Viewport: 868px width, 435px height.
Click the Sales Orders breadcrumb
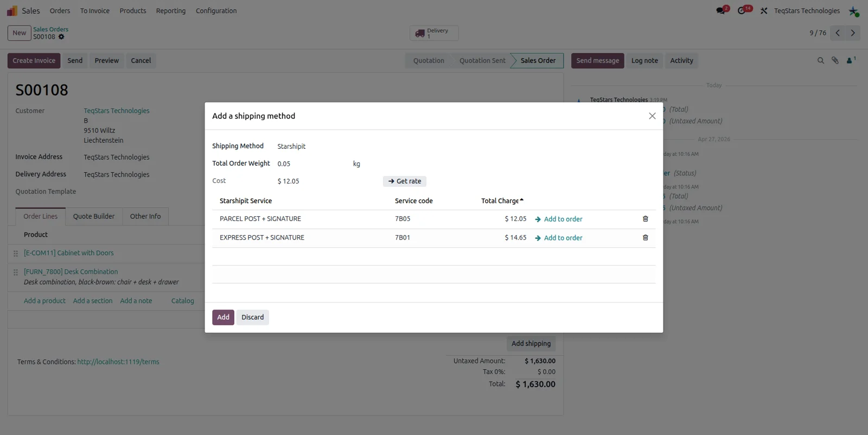[x=50, y=29]
